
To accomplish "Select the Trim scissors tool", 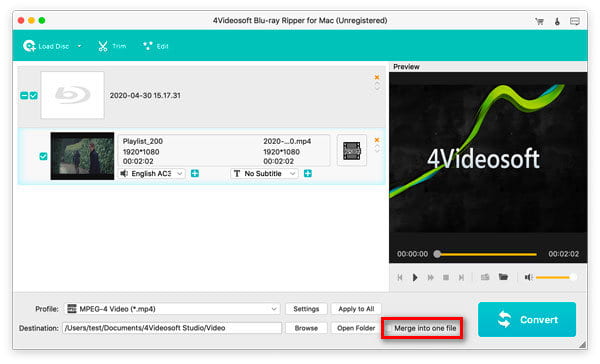I will pos(112,46).
